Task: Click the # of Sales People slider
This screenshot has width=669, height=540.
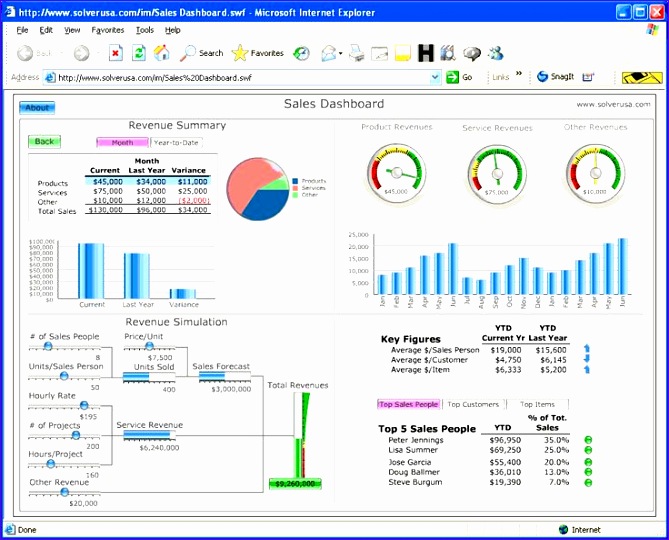Action: coord(48,346)
